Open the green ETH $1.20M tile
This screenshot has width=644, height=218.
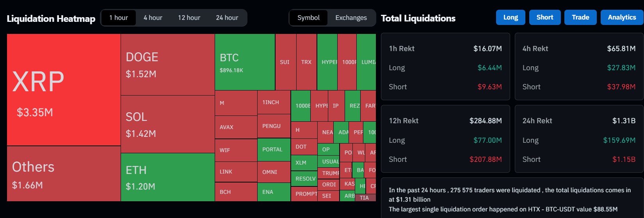pos(167,177)
